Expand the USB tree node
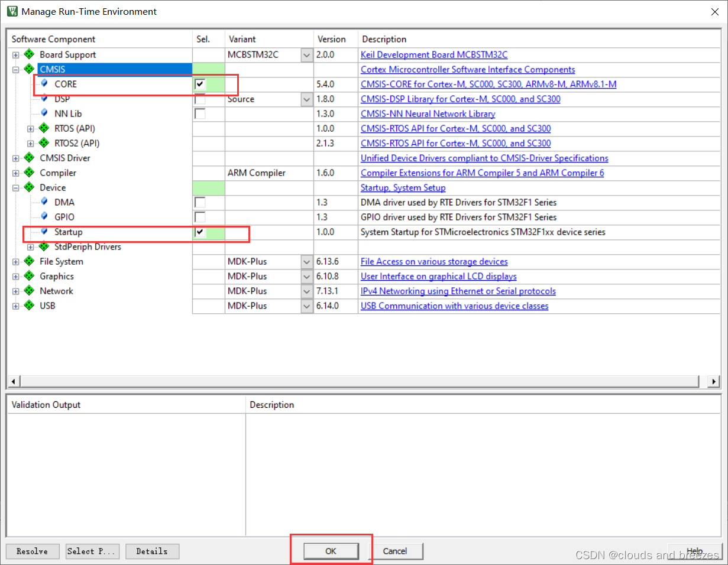This screenshot has width=728, height=565. (x=16, y=306)
